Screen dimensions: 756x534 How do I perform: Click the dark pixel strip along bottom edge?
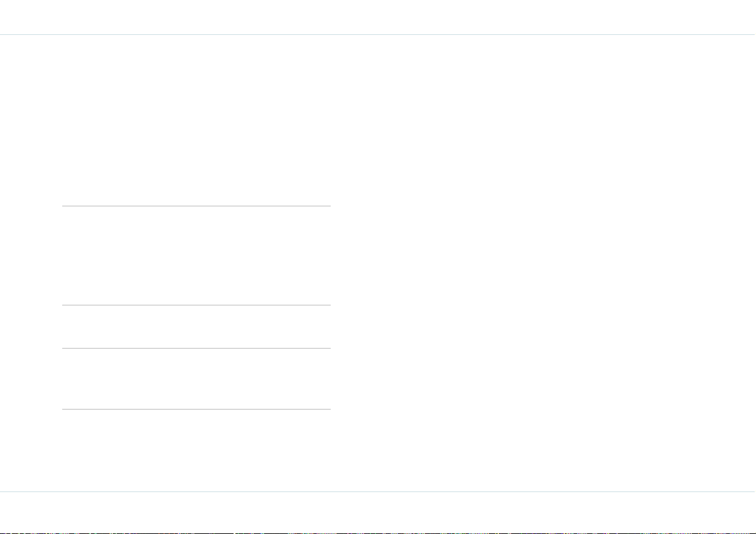point(378,533)
